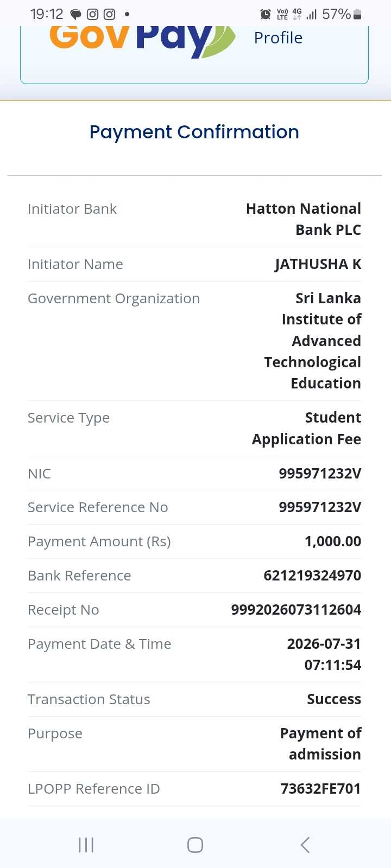Tap the status bar clock showing 19:12

pos(47,14)
